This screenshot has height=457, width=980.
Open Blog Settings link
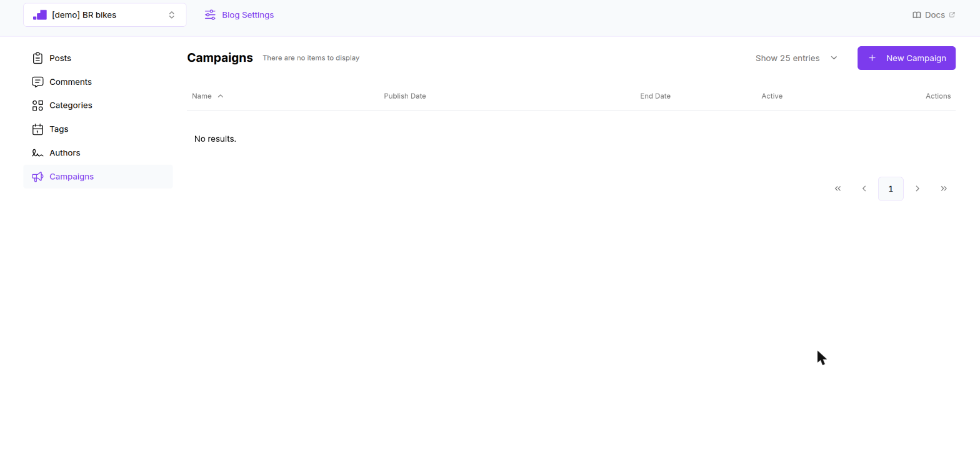[x=239, y=15]
